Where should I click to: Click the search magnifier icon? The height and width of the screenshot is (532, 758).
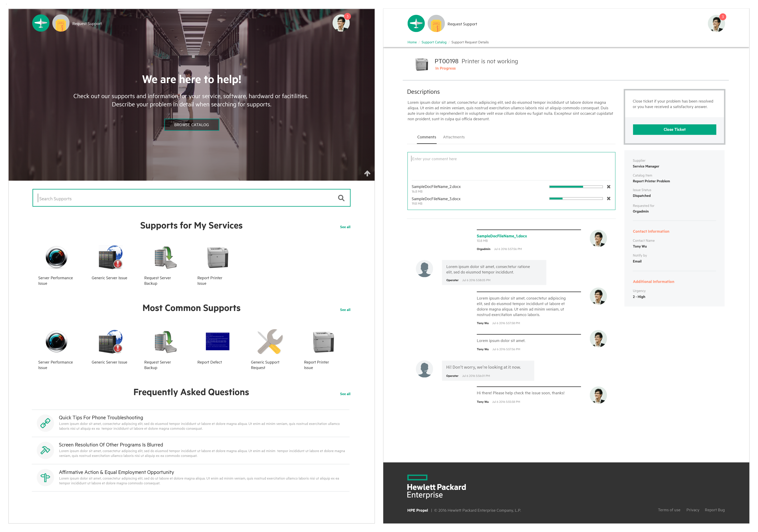coord(341,198)
